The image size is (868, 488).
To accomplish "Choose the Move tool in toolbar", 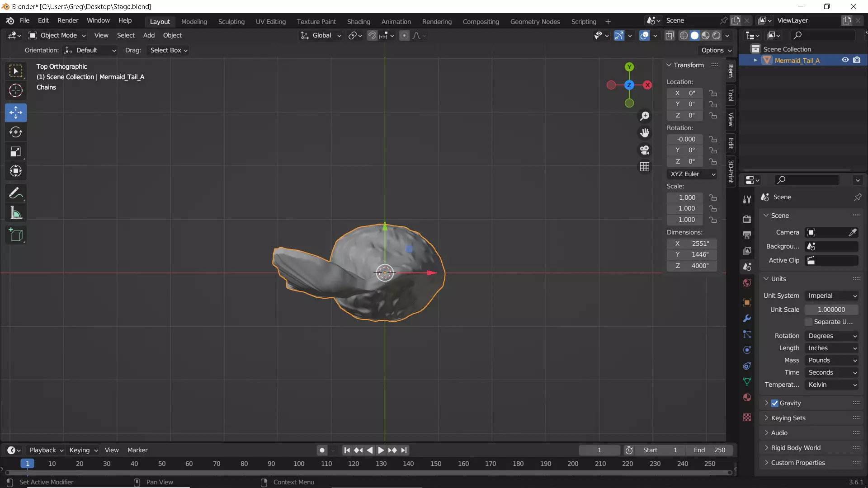I will pos(16,113).
